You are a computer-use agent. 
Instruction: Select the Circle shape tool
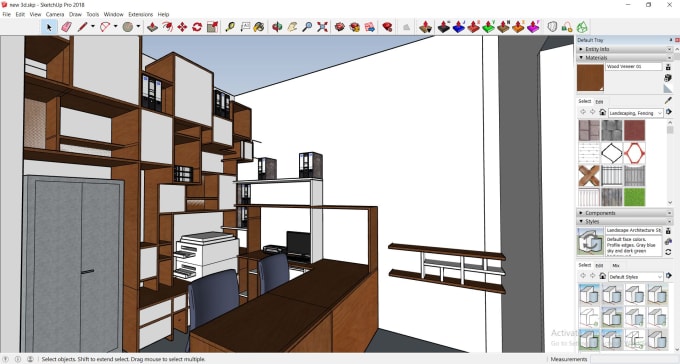tap(128, 27)
